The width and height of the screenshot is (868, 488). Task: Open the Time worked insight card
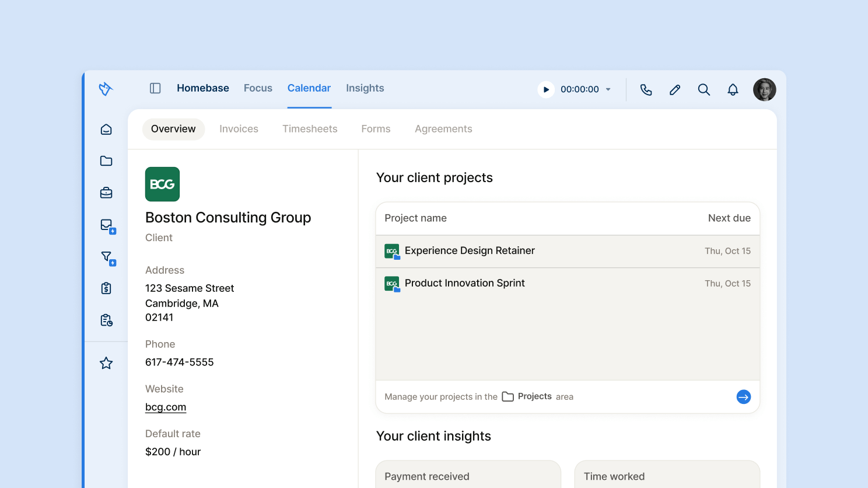pos(667,475)
